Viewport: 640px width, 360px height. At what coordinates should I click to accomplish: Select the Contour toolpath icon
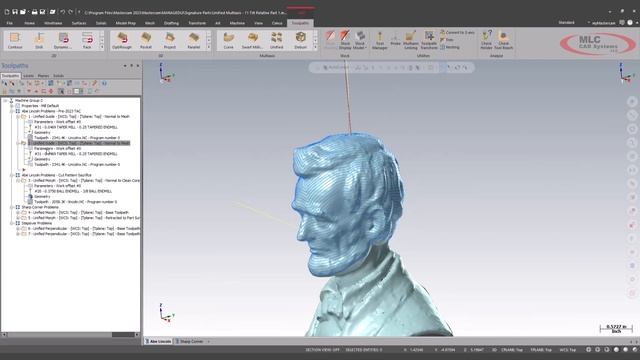(15, 40)
